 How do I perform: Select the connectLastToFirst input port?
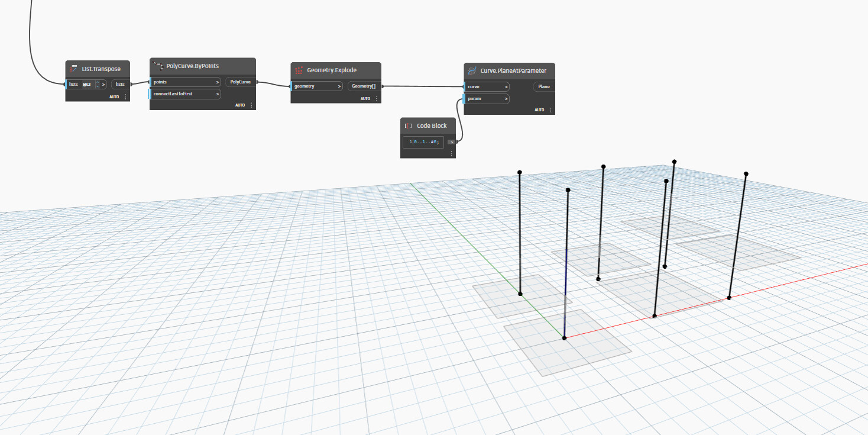tap(186, 94)
